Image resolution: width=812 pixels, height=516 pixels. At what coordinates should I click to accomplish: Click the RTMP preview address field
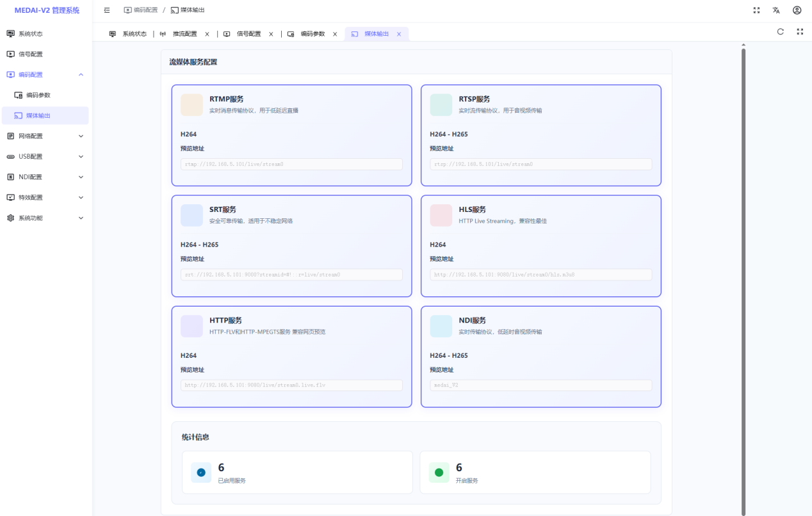coord(291,164)
